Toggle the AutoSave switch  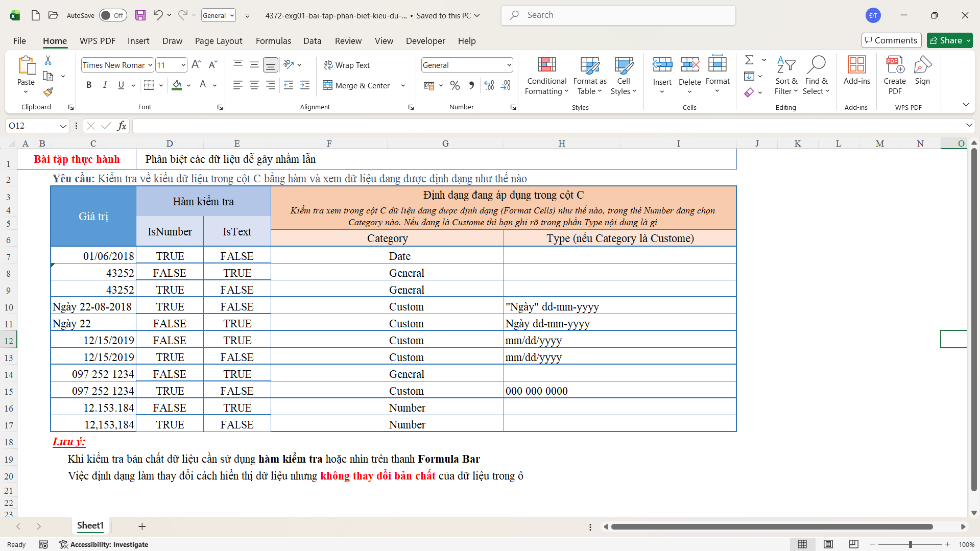[112, 15]
